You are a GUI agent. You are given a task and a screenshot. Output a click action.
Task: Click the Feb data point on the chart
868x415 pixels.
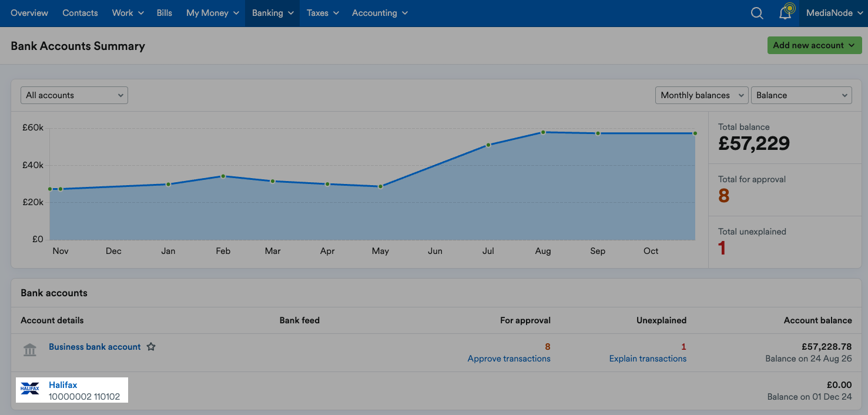(223, 176)
